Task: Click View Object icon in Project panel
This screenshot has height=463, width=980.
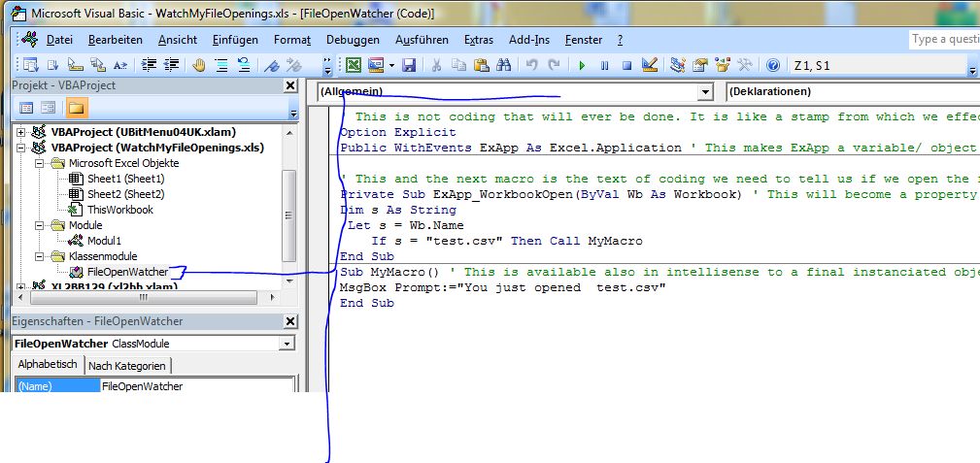Action: pyautogui.click(x=49, y=108)
